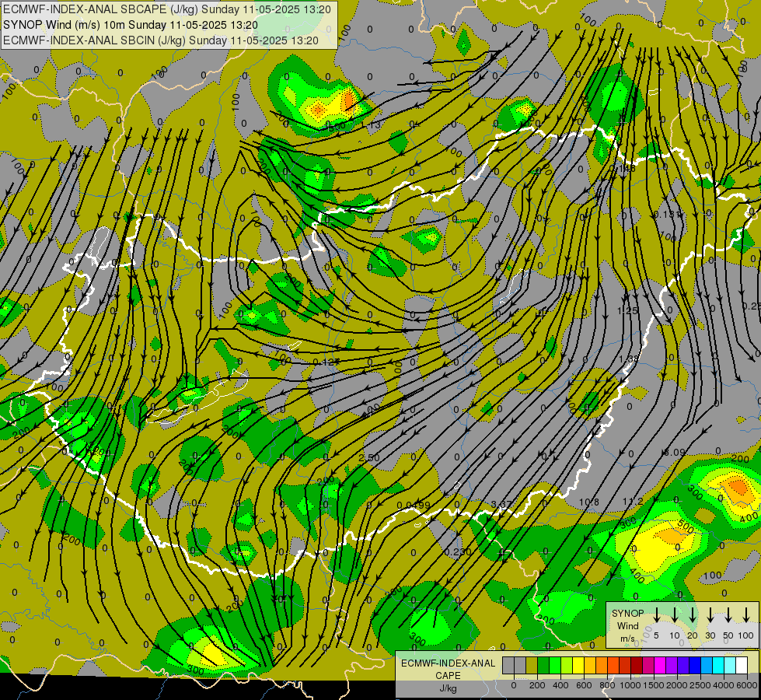Select the SYNOP Wind 10m title line
Image resolution: width=761 pixels, height=700 pixels.
point(130,25)
